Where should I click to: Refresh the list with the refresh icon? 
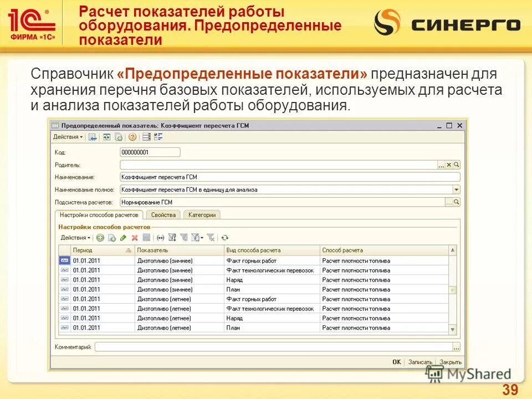tap(225, 237)
